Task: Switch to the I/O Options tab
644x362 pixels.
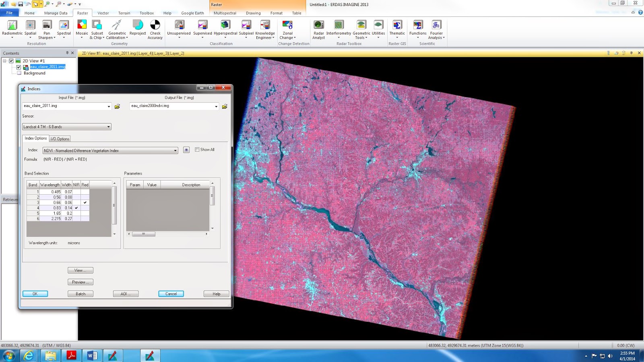Action: [x=60, y=138]
